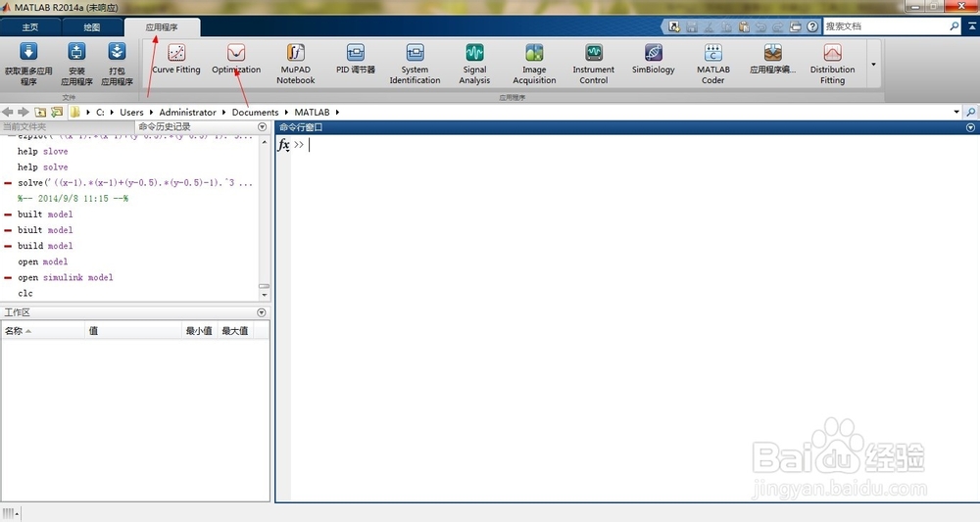Click the 最小值 column header
This screenshot has height=522, width=980.
[x=199, y=331]
